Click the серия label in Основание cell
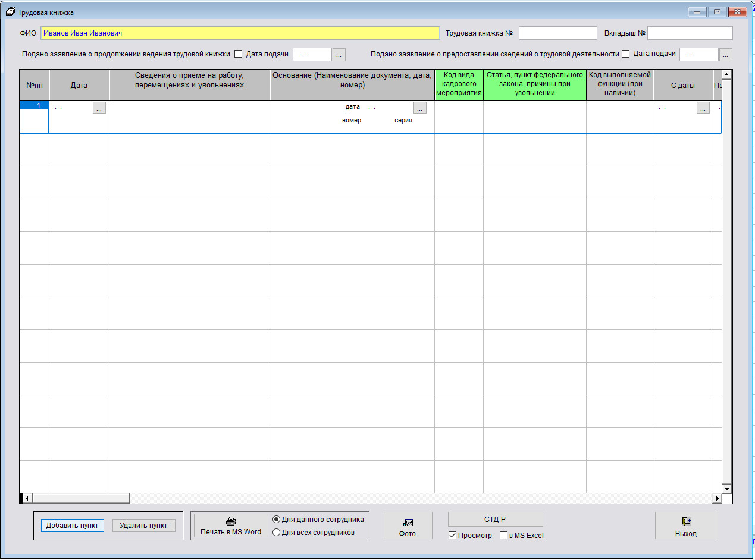Screen dimensions: 755x560 (403, 120)
